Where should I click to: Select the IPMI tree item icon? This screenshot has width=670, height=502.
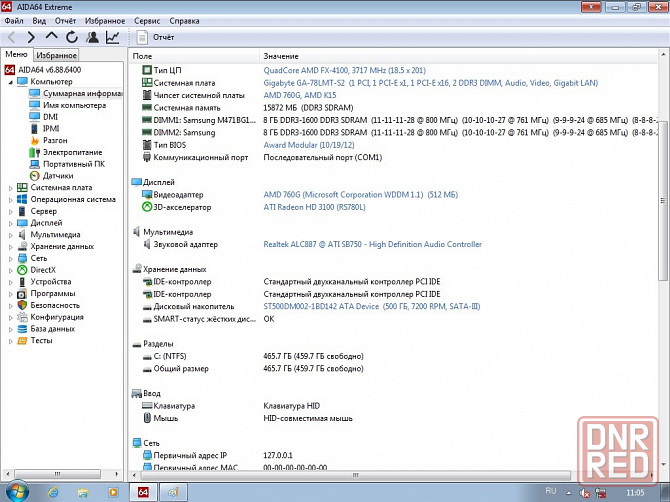point(35,129)
